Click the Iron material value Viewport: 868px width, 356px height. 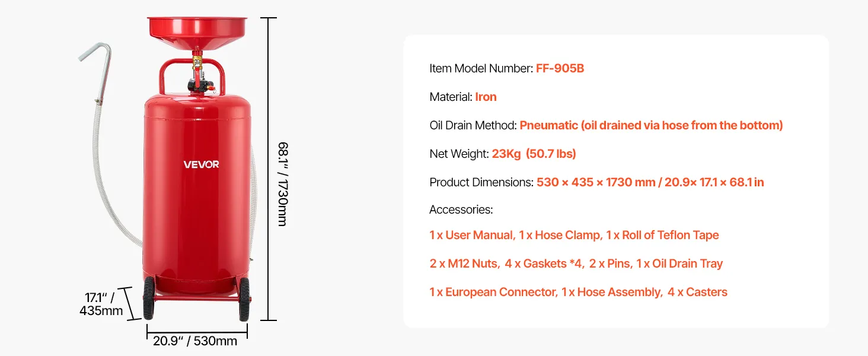point(486,97)
